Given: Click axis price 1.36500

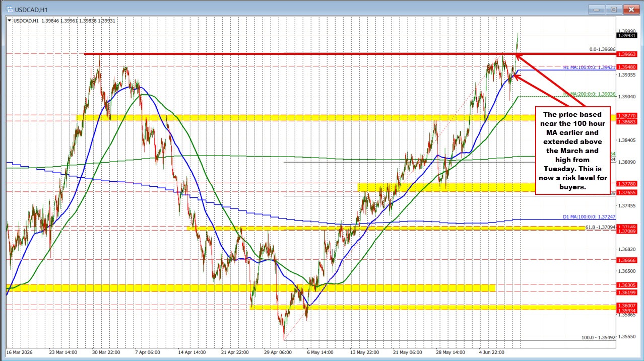Looking at the screenshot, I should (x=627, y=271).
